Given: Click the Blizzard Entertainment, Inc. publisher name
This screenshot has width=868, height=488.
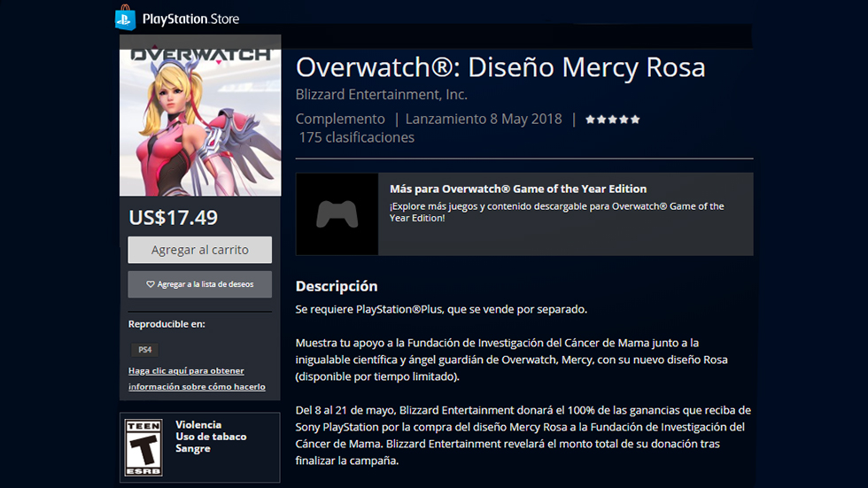Looking at the screenshot, I should pos(382,95).
